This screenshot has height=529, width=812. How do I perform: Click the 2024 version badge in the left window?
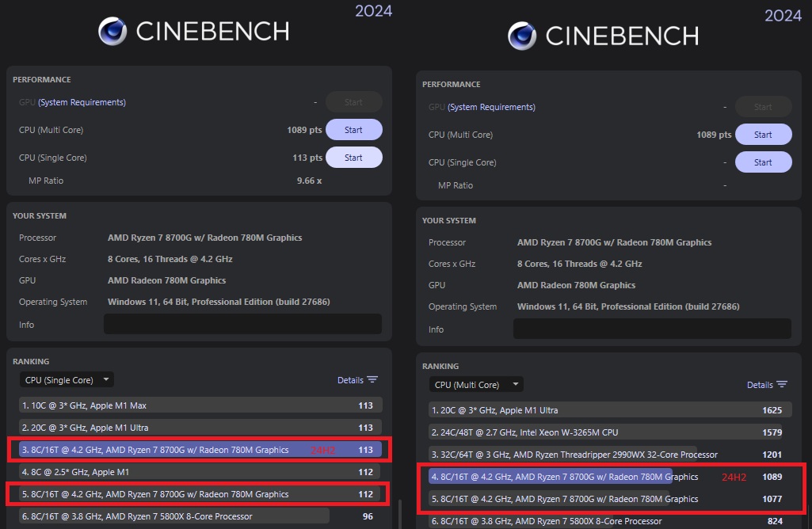[x=372, y=11]
